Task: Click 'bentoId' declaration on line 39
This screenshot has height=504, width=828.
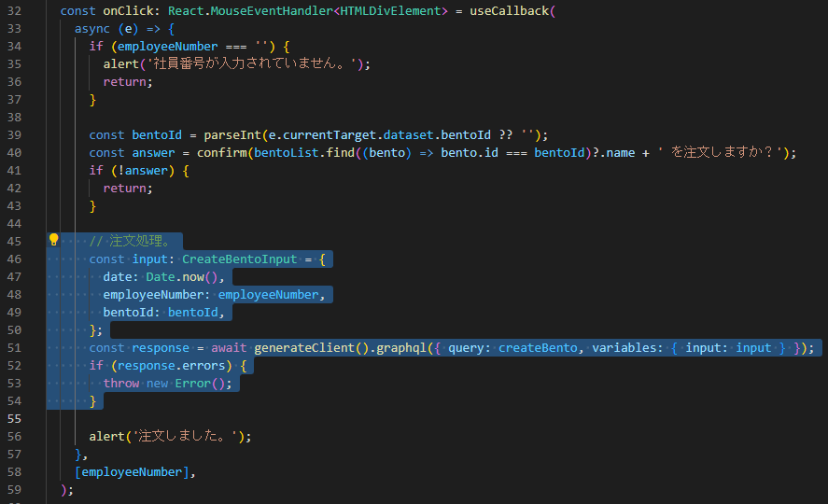Action: point(157,135)
